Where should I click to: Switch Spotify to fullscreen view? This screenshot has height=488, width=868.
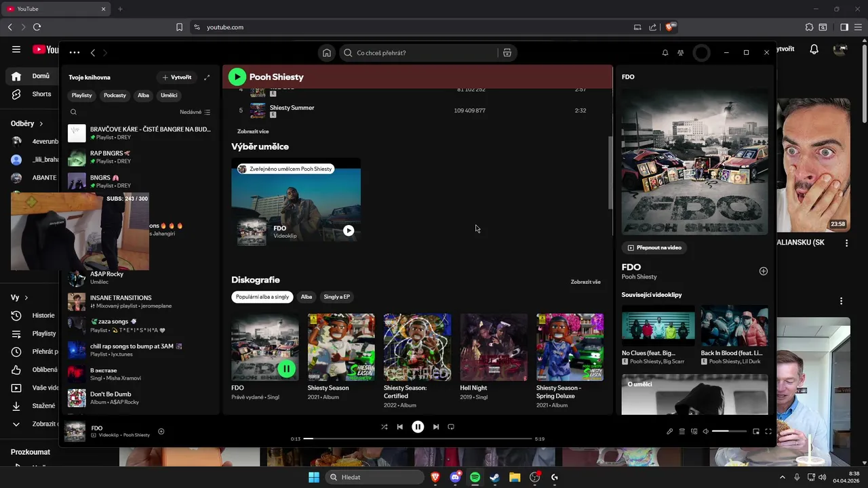point(768,431)
